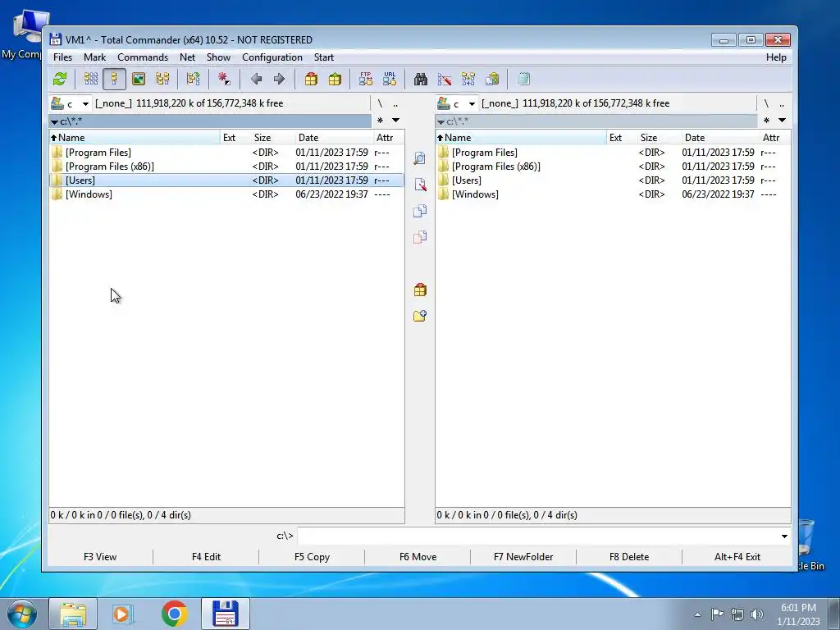This screenshot has height=630, width=840.
Task: Click the green Reread source refresh icon
Action: pos(59,80)
